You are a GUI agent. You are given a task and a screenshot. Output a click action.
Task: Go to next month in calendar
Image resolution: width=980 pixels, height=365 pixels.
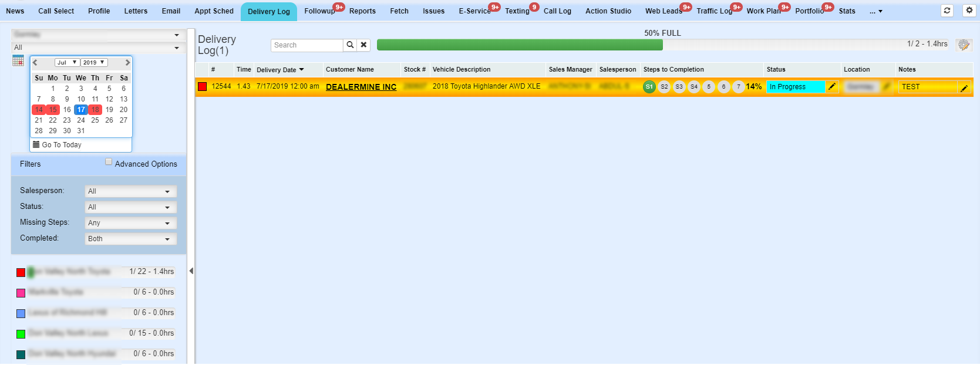click(127, 62)
